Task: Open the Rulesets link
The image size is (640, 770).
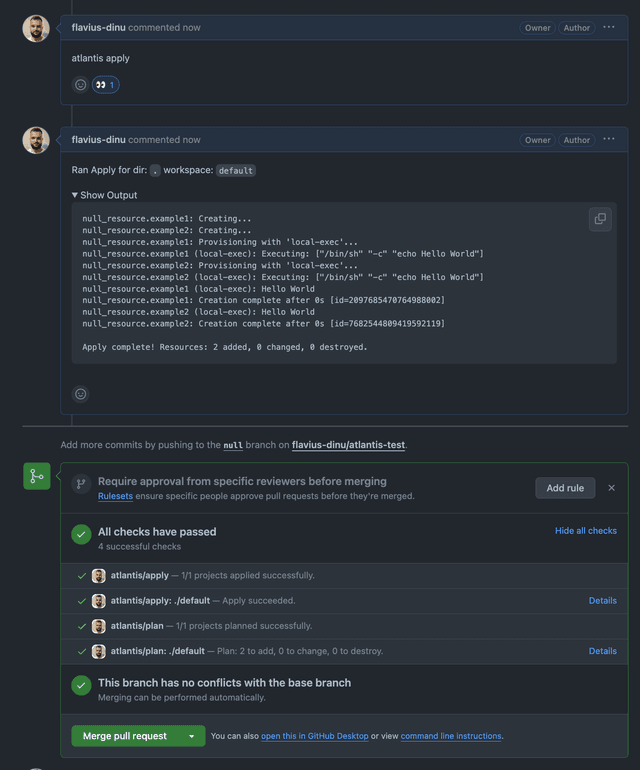Action: pos(115,496)
